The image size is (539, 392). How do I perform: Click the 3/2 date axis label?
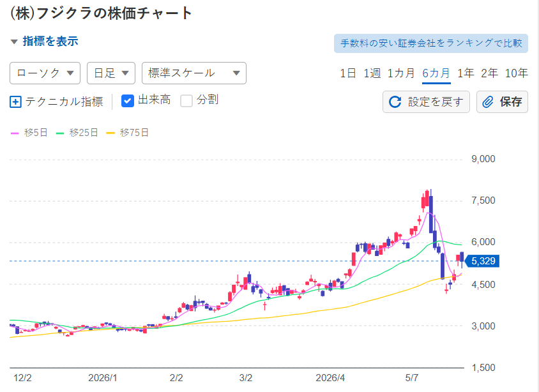[246, 378]
